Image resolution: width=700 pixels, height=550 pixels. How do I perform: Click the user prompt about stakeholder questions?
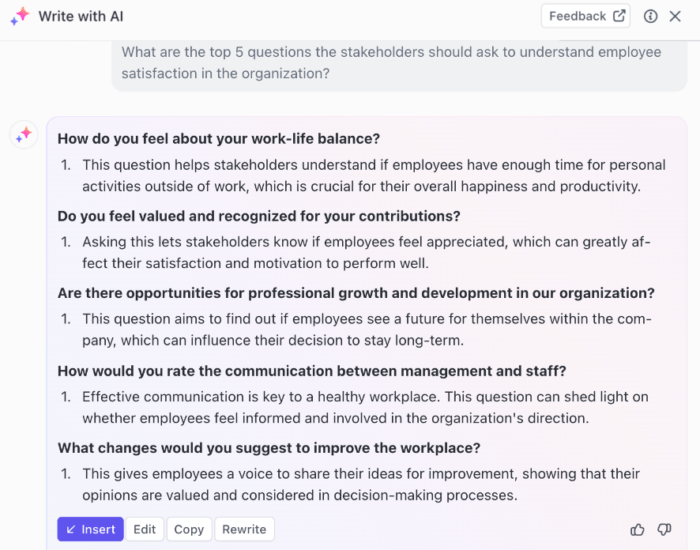point(391,63)
